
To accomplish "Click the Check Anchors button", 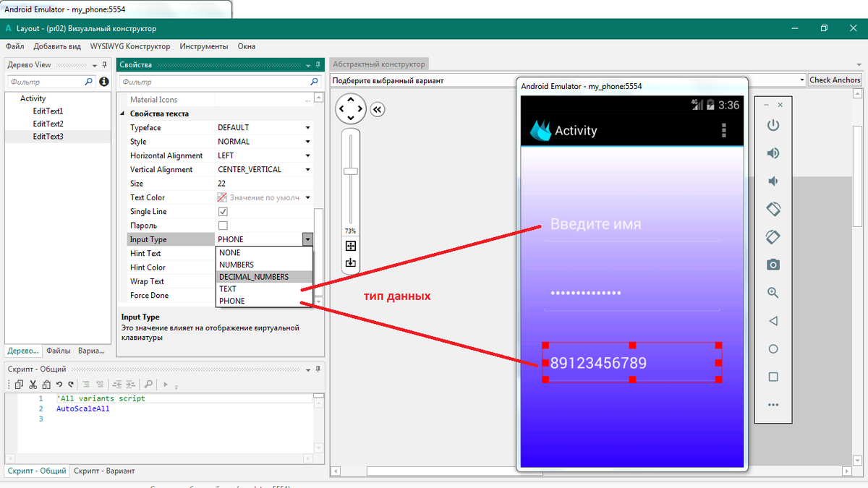I will point(835,80).
